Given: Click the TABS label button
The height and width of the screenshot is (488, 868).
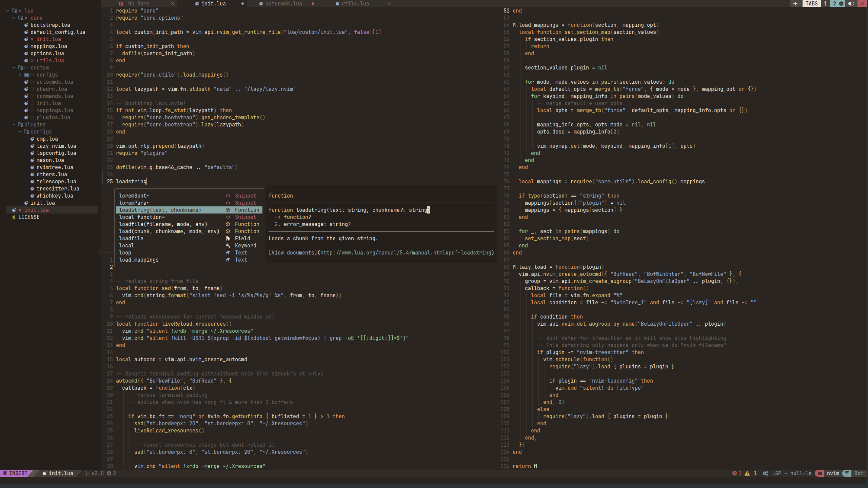Looking at the screenshot, I should coord(812,3).
